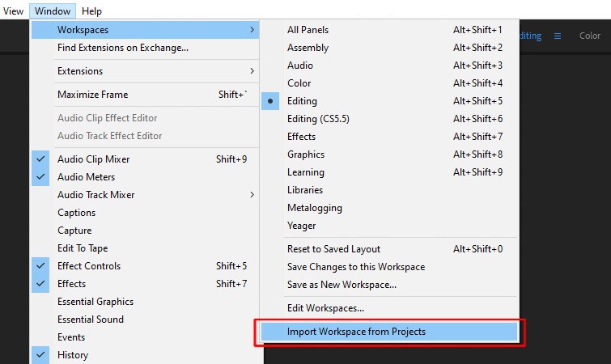Uncheck the Audio Meters panel
611x364 pixels.
(145, 177)
